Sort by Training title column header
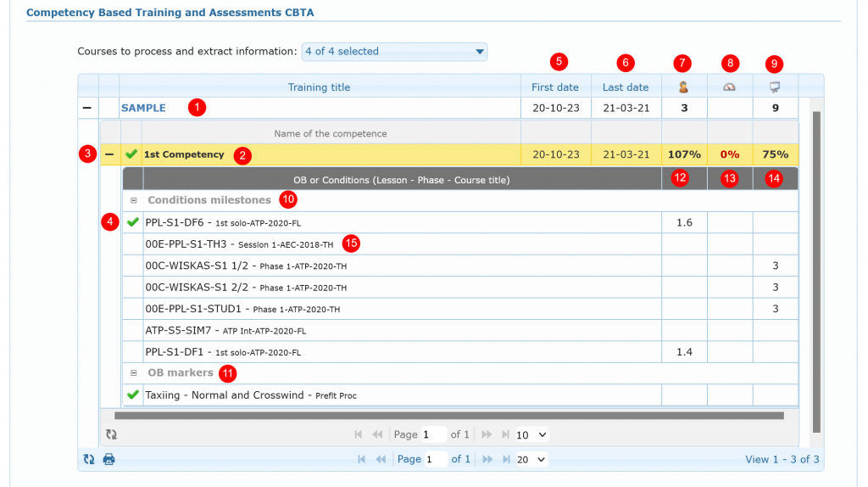 pyautogui.click(x=319, y=87)
